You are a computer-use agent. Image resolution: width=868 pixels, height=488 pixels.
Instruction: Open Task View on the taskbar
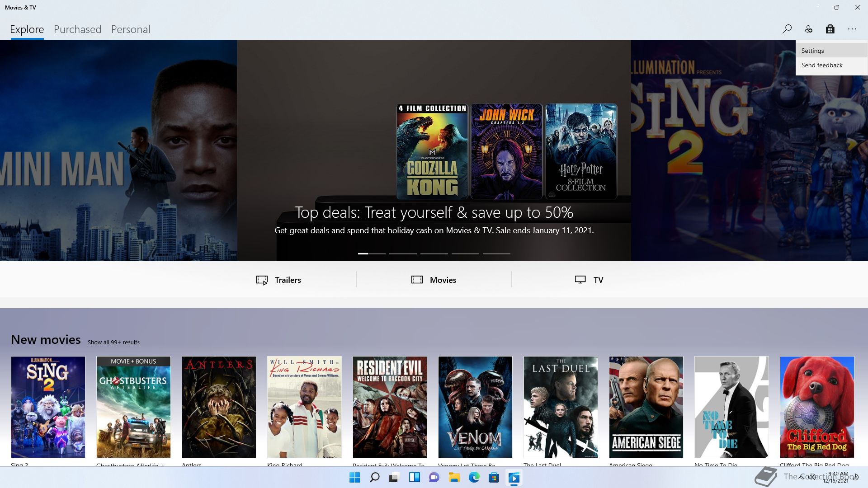(x=394, y=478)
